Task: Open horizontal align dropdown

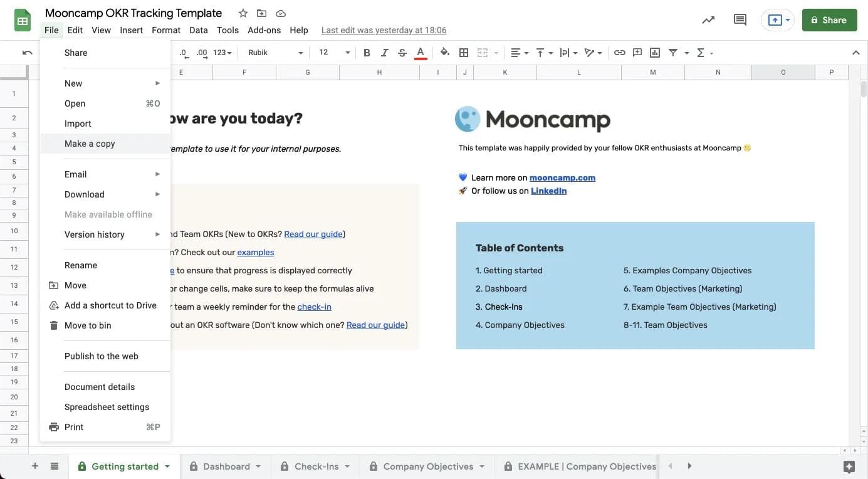Action: pyautogui.click(x=520, y=53)
